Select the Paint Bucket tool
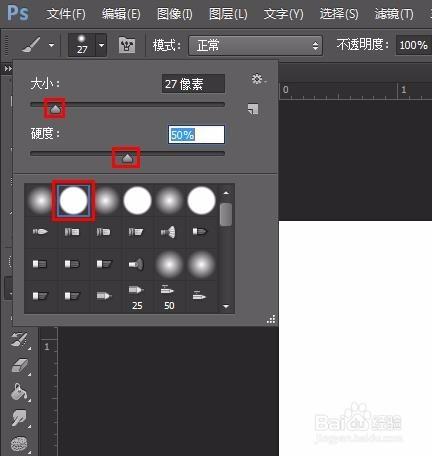The image size is (432, 456). pos(19,392)
